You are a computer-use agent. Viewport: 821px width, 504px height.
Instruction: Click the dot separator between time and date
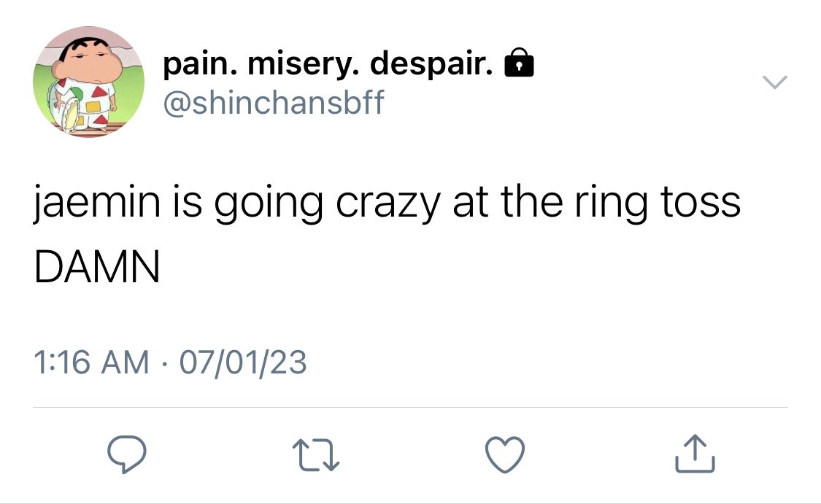[164, 363]
